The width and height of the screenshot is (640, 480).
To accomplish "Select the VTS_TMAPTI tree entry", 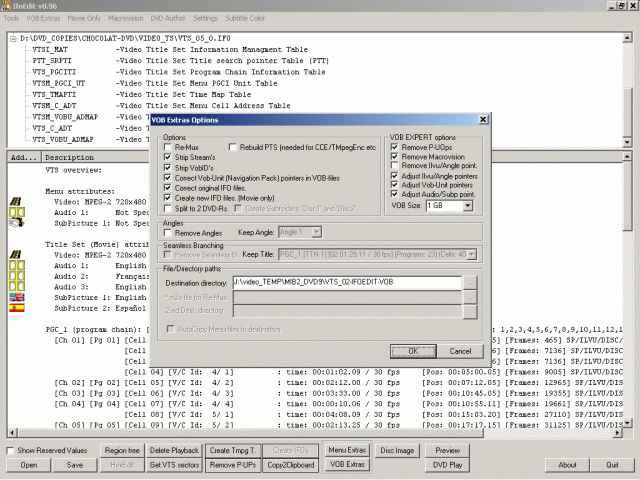I will [54, 94].
